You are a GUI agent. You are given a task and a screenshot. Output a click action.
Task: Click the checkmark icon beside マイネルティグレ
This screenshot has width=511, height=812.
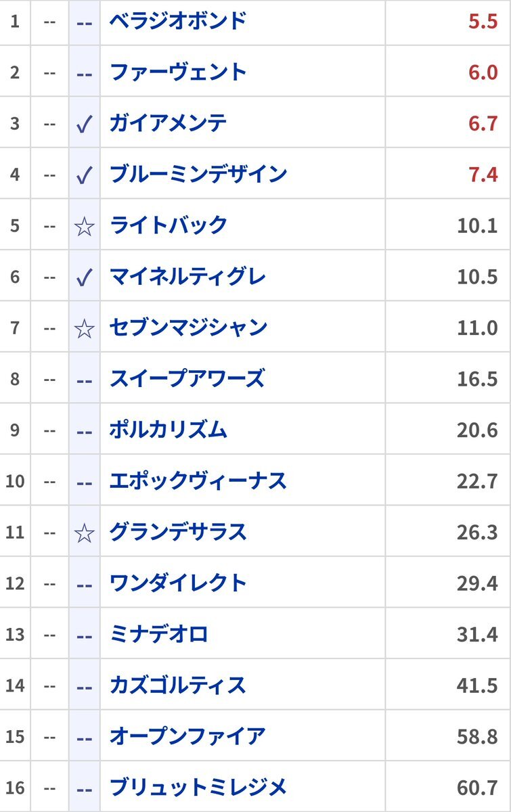click(x=84, y=278)
